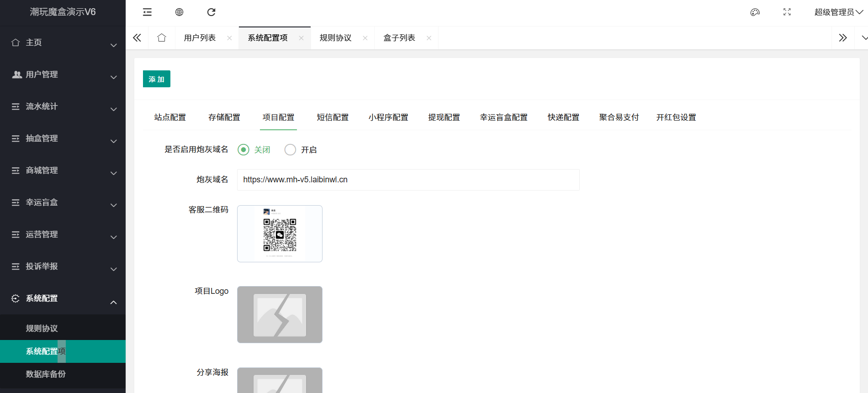Click the 系统配置 gear icon
868x393 pixels.
[x=16, y=298]
